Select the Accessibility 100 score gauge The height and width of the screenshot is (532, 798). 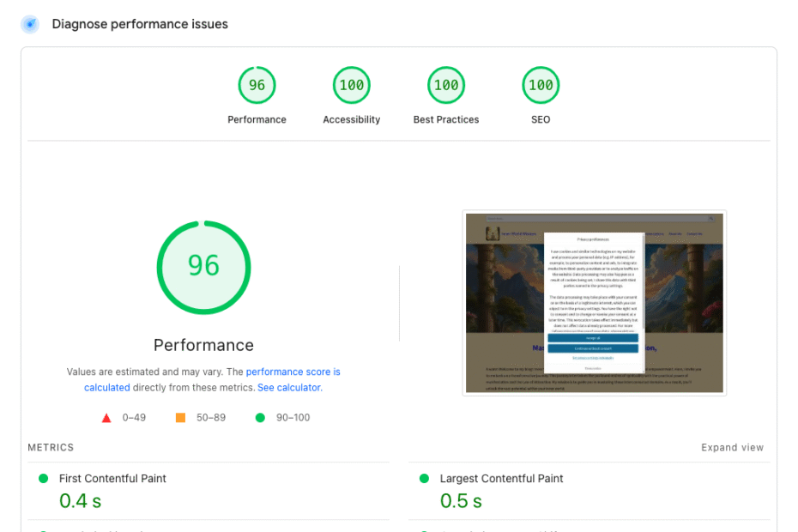coord(352,85)
